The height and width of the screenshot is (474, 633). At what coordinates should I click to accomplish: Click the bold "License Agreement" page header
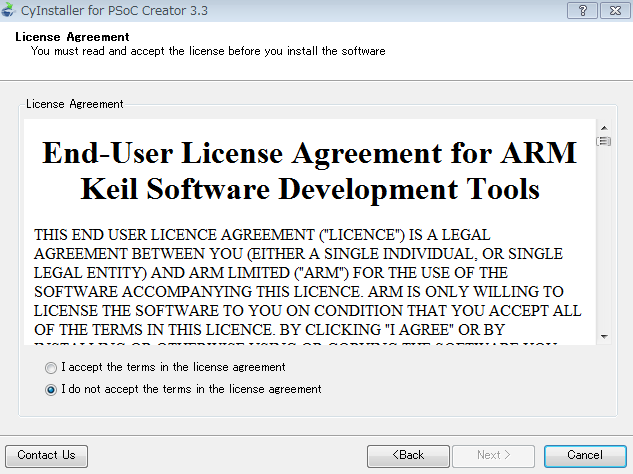(x=72, y=37)
